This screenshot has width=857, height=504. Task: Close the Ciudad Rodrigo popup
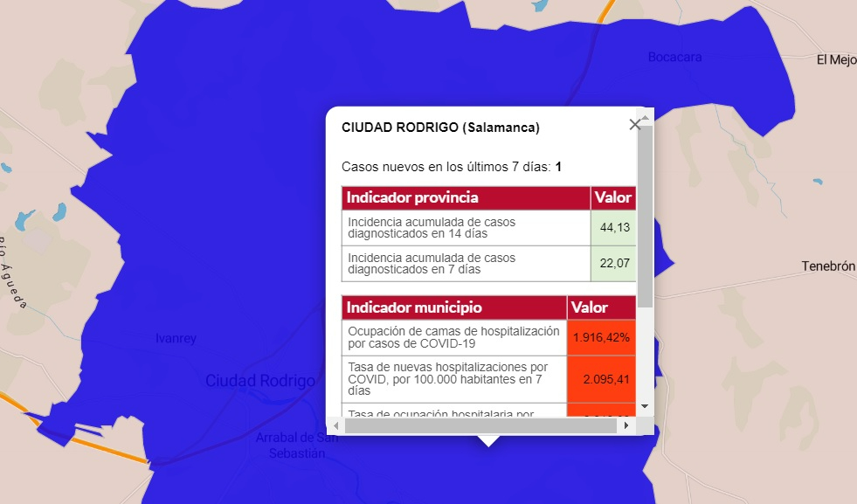point(635,124)
